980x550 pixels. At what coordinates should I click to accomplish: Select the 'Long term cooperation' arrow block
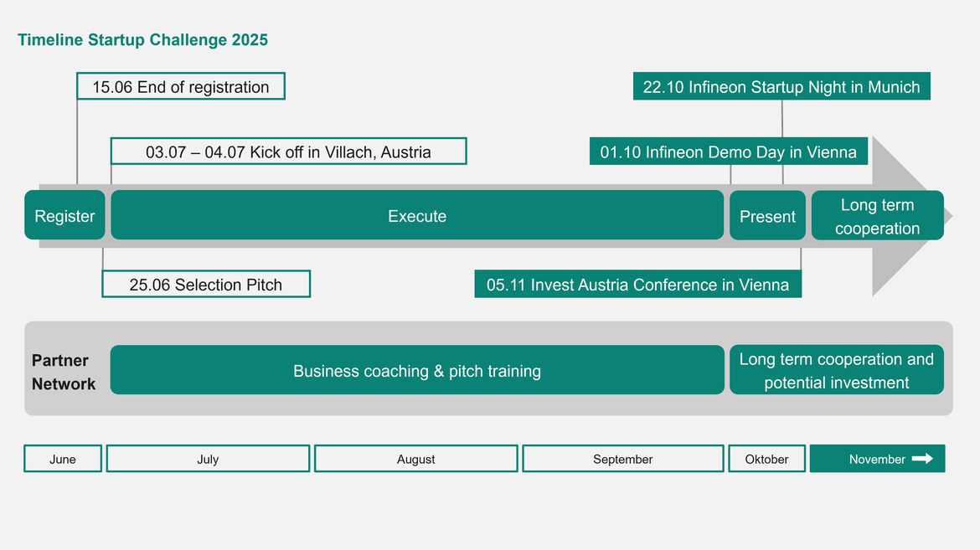pyautogui.click(x=878, y=216)
